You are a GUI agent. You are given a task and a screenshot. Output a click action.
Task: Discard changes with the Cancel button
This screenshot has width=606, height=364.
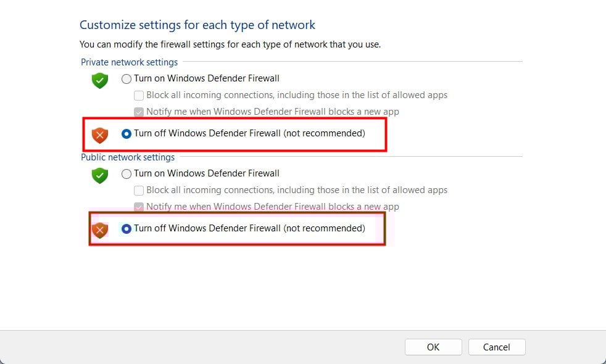click(497, 347)
